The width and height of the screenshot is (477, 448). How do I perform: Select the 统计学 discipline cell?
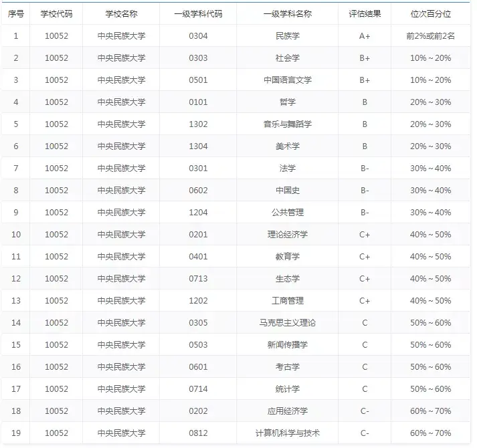(288, 388)
